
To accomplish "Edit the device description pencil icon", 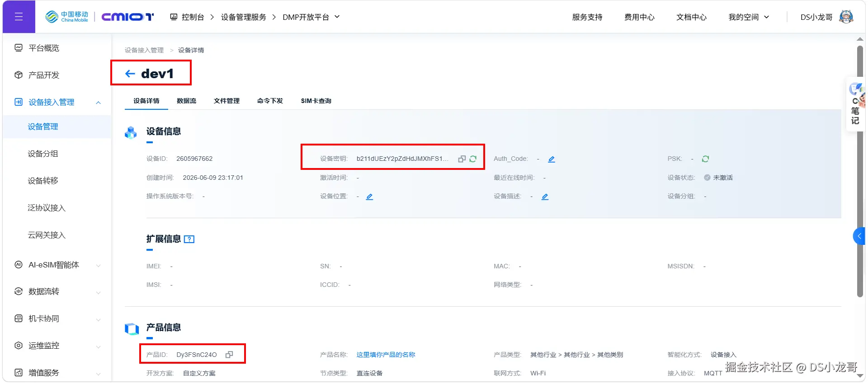I will click(545, 197).
